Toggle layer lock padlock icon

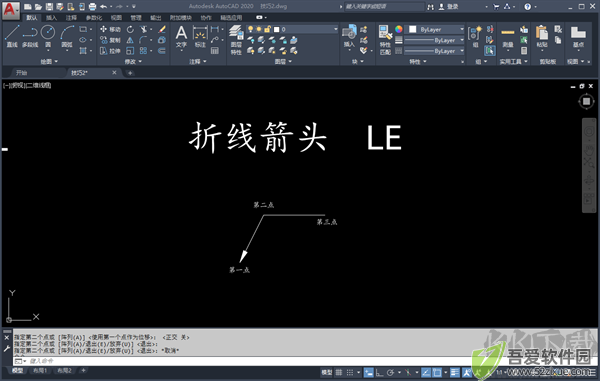(x=267, y=29)
